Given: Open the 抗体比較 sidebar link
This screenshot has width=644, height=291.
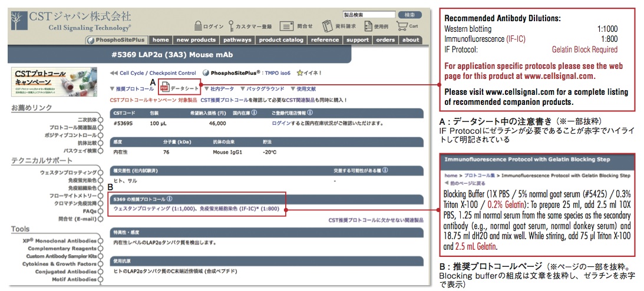Looking at the screenshot, I should pyautogui.click(x=87, y=143).
